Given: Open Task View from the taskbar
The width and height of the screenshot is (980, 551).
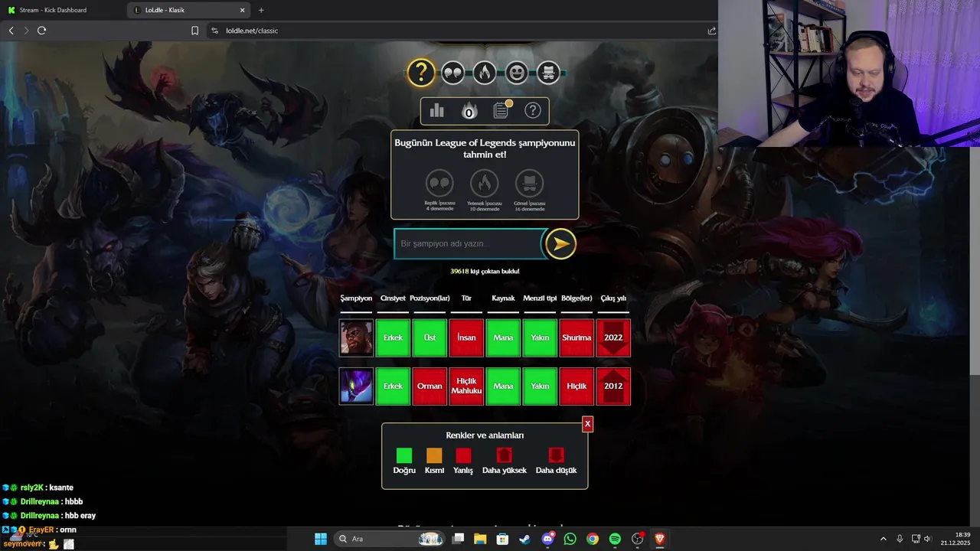Looking at the screenshot, I should pyautogui.click(x=458, y=539).
